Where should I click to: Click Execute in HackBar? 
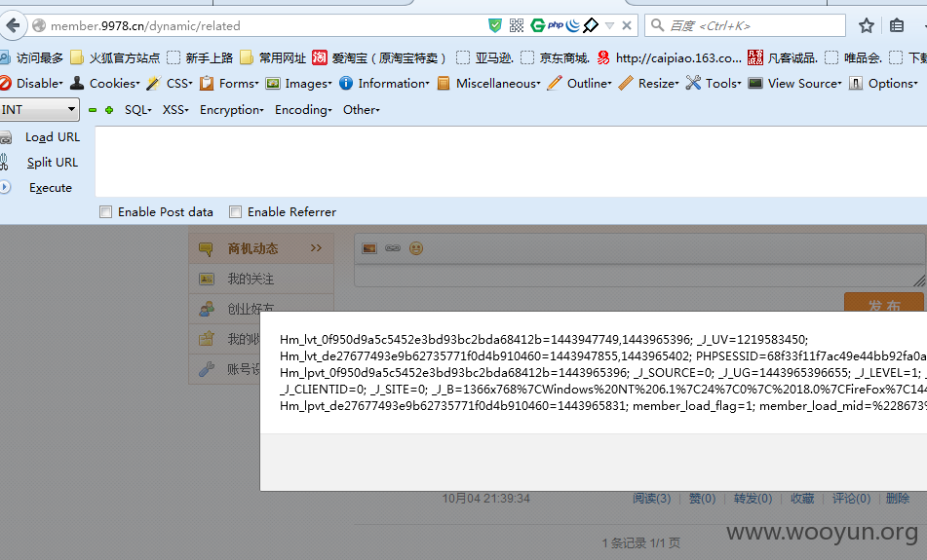[x=51, y=188]
